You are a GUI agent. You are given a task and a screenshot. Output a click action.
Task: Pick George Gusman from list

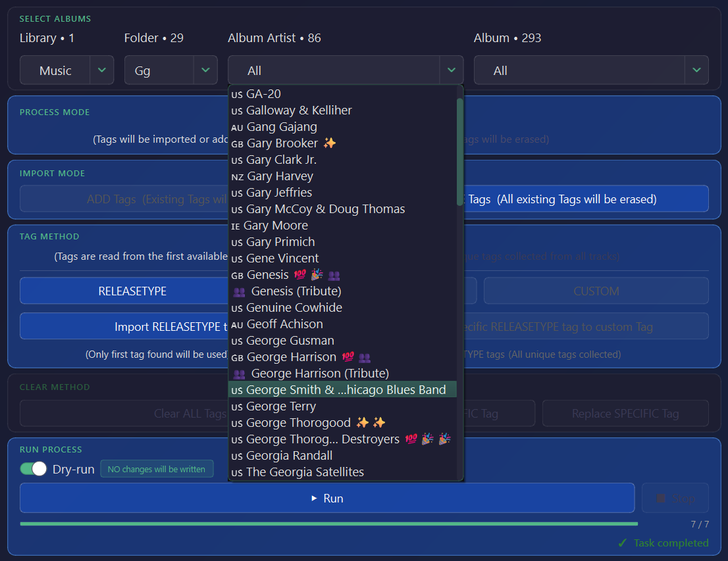click(x=343, y=341)
